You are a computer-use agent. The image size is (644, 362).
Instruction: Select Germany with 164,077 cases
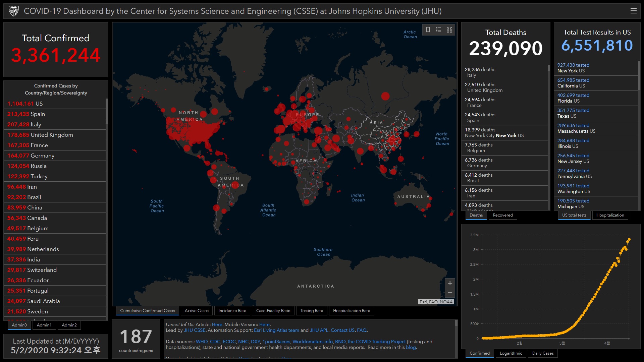point(55,156)
